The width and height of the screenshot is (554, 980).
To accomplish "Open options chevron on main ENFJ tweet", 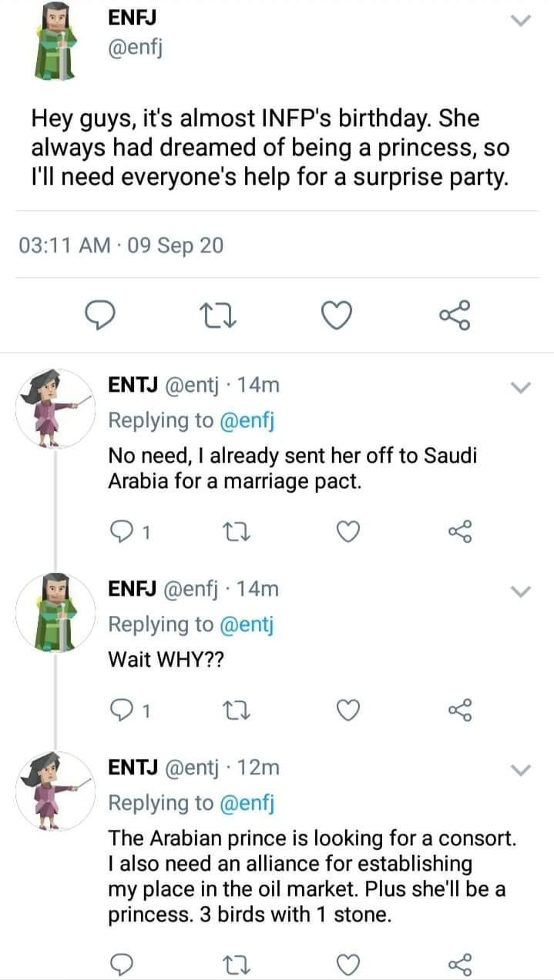I will click(x=522, y=21).
